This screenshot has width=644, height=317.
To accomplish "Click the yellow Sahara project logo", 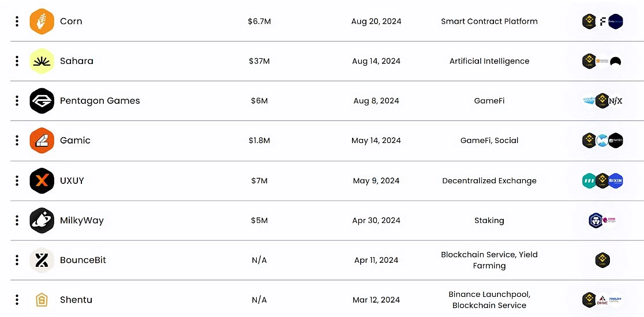I will click(42, 61).
